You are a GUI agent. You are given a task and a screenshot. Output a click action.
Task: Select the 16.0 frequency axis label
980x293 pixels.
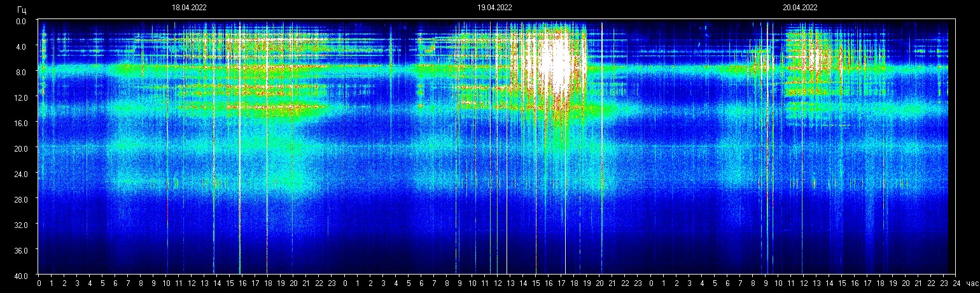coord(20,123)
